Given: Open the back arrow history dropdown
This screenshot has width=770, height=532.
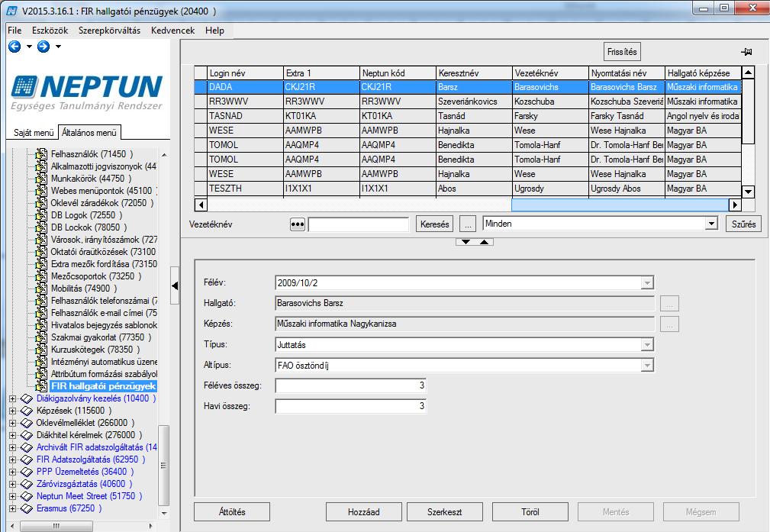Looking at the screenshot, I should [29, 47].
